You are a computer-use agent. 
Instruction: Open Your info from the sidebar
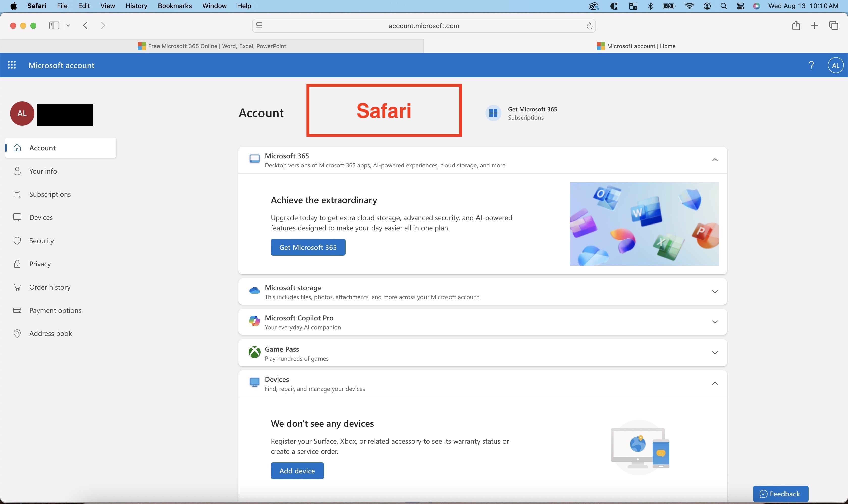43,171
